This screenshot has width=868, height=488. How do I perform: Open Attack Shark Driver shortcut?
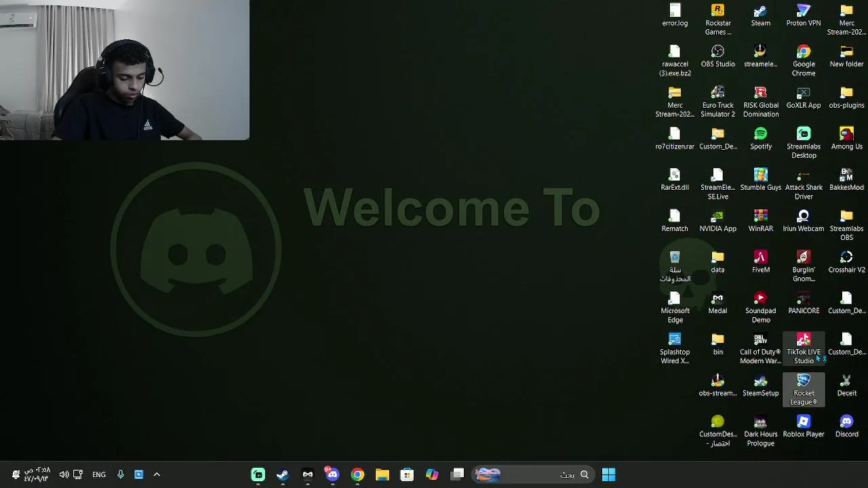tap(804, 184)
